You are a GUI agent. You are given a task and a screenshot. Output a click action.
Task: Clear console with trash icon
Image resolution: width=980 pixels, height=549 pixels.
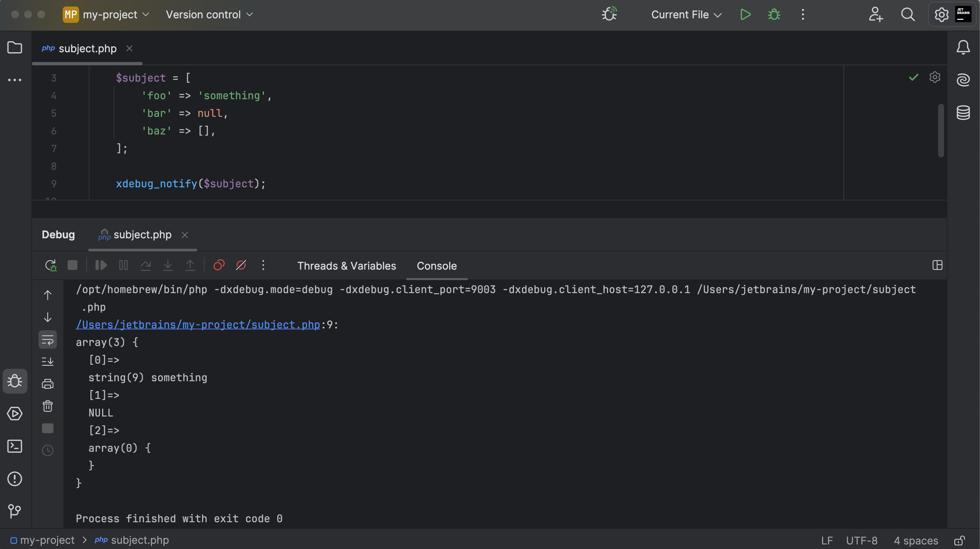(48, 406)
